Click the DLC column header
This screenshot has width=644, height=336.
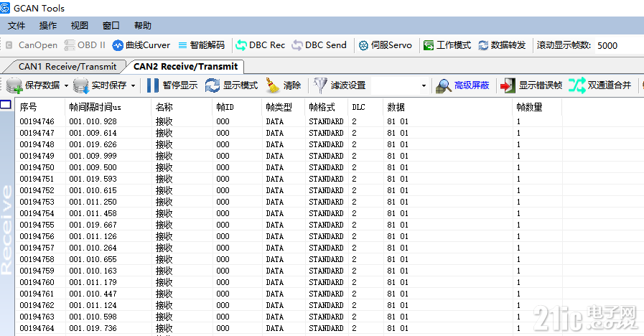point(365,107)
